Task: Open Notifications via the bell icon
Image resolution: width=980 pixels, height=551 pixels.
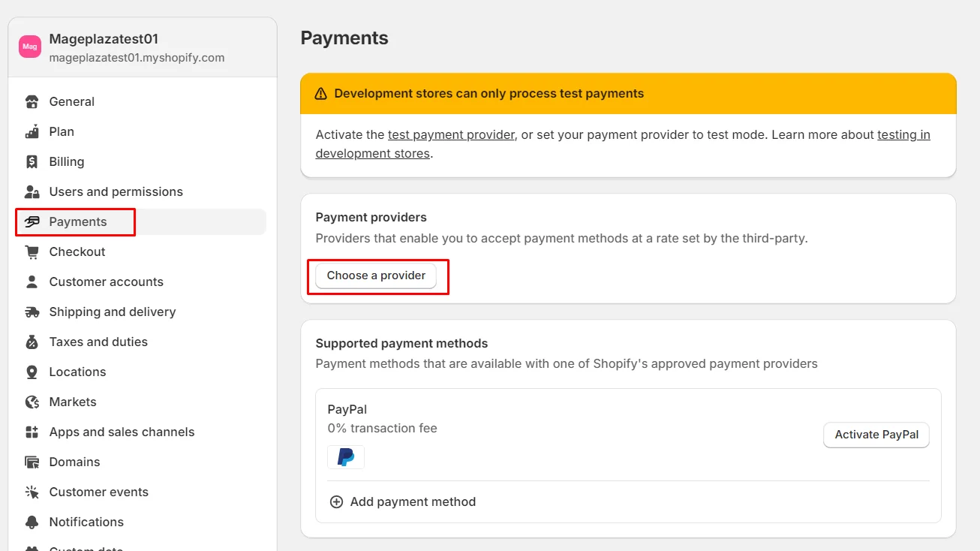Action: coord(32,522)
